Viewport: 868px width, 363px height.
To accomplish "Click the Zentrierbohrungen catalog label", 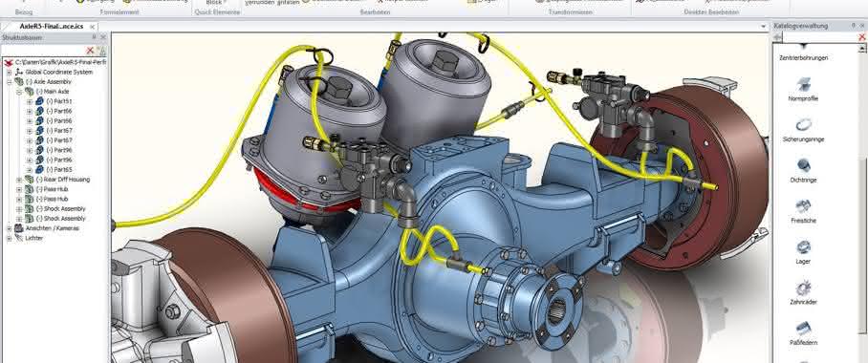I will coord(803,57).
